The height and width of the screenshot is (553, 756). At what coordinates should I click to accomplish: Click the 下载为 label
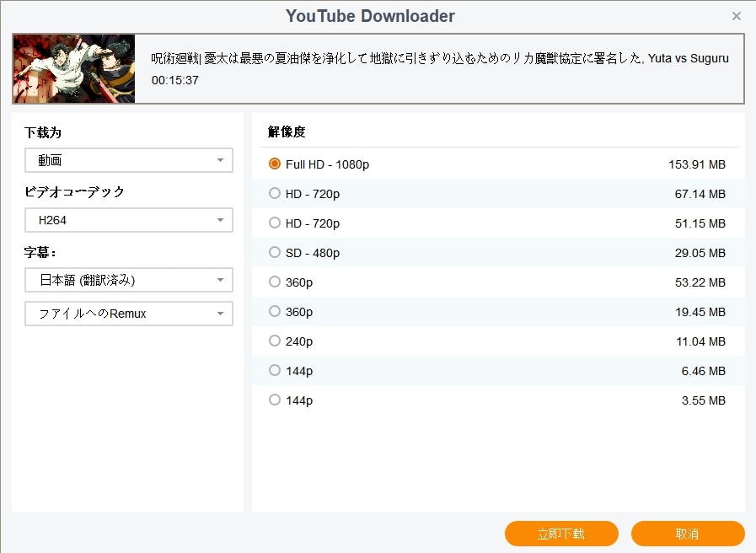click(43, 132)
